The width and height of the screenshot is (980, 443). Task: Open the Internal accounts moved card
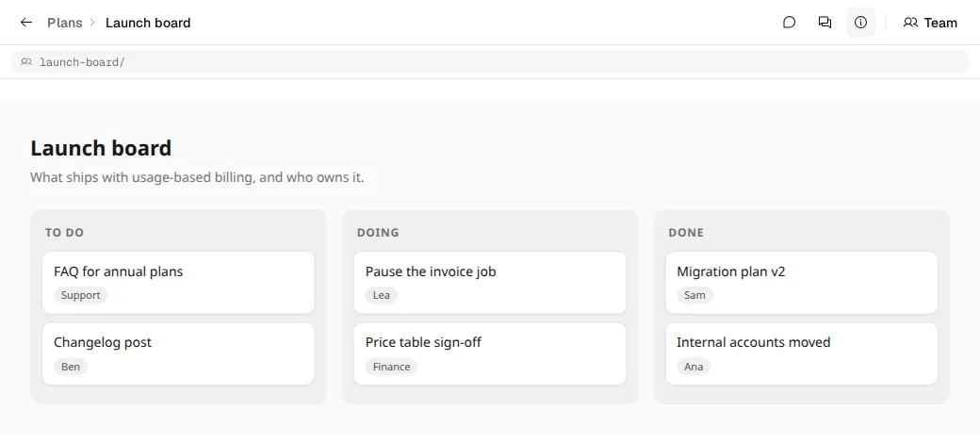pyautogui.click(x=801, y=353)
